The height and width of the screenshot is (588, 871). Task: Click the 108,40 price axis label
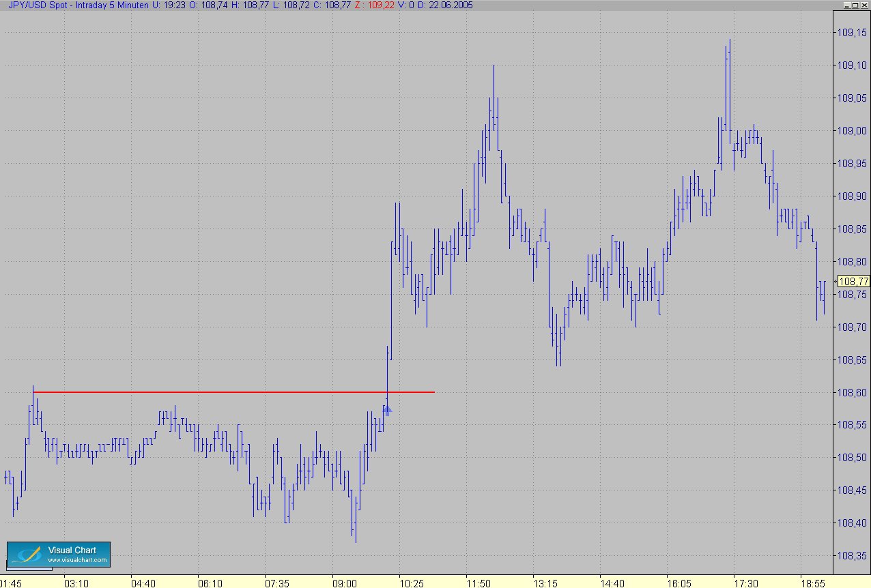(852, 523)
